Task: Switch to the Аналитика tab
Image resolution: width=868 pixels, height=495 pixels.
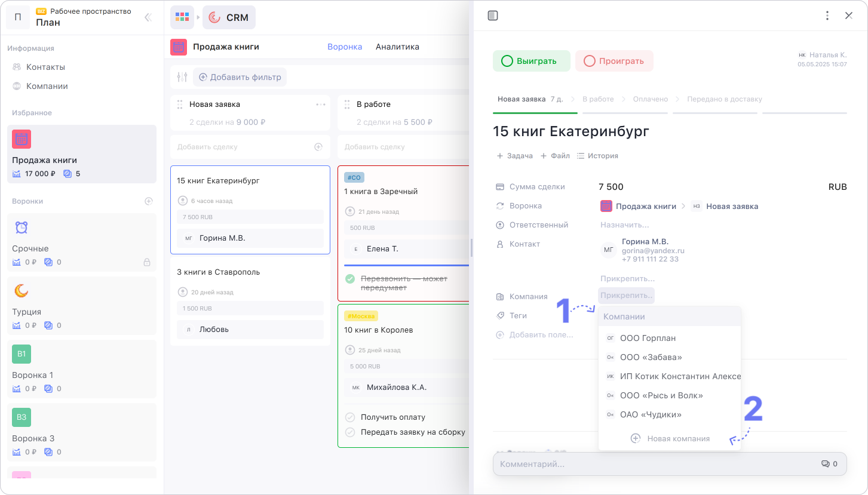Action: [397, 47]
